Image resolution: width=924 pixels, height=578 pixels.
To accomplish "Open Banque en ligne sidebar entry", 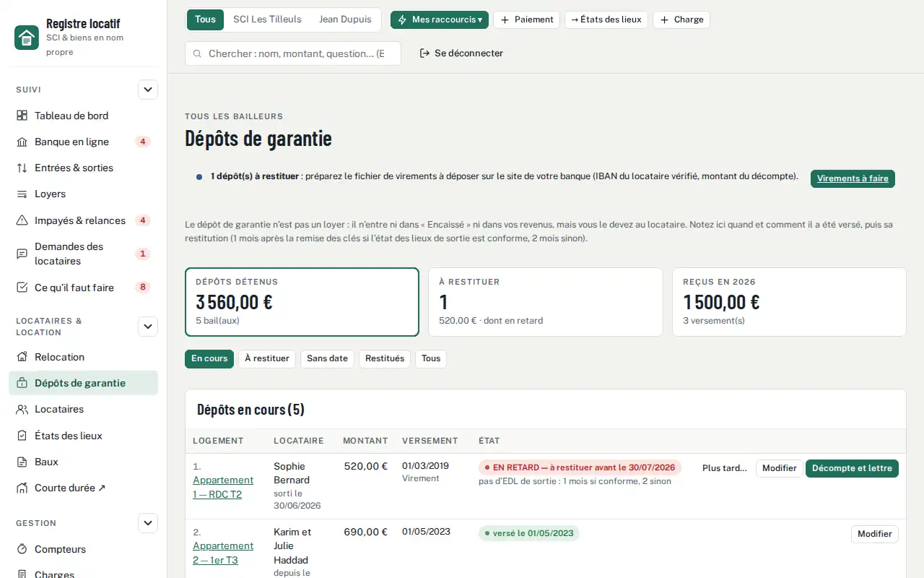I will tap(83, 142).
